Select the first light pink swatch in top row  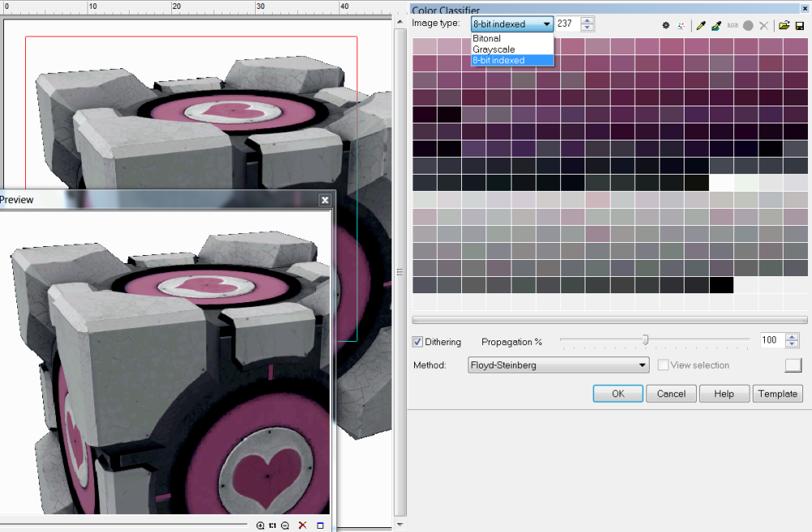coord(425,46)
